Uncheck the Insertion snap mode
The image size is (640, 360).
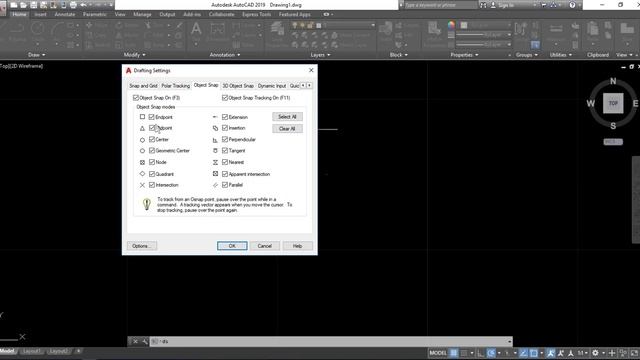click(225, 128)
